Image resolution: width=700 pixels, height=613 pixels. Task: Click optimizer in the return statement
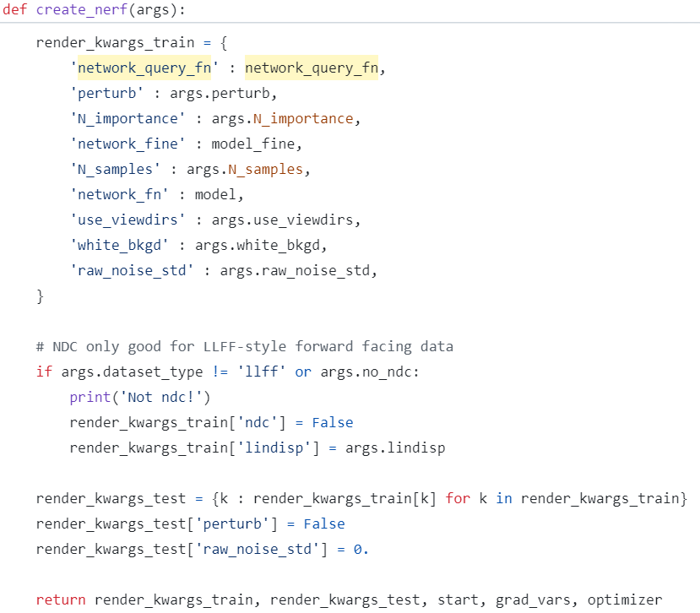pos(625,599)
